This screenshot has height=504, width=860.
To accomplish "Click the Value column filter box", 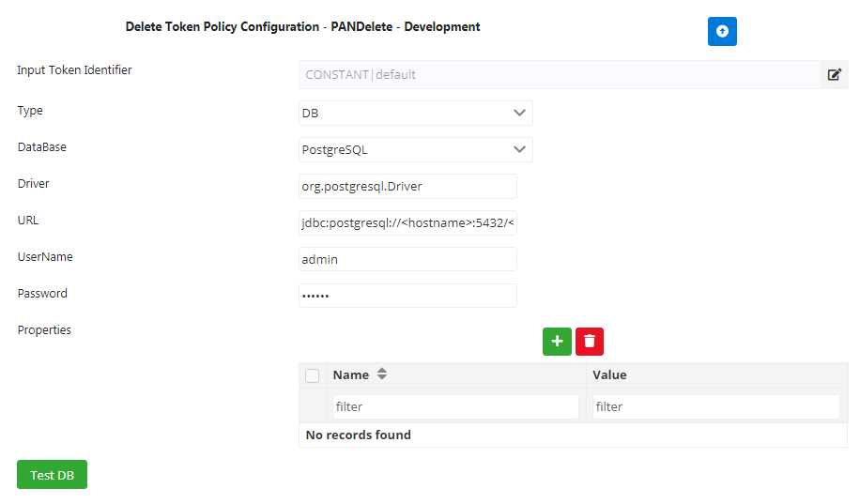I will point(715,406).
